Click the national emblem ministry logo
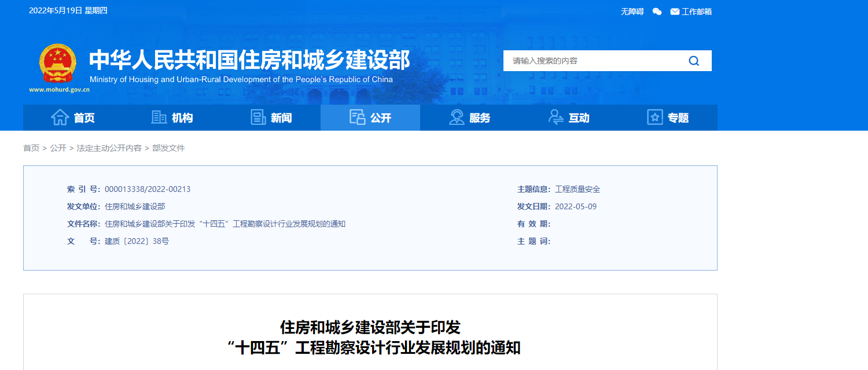868x370 pixels. 57,62
